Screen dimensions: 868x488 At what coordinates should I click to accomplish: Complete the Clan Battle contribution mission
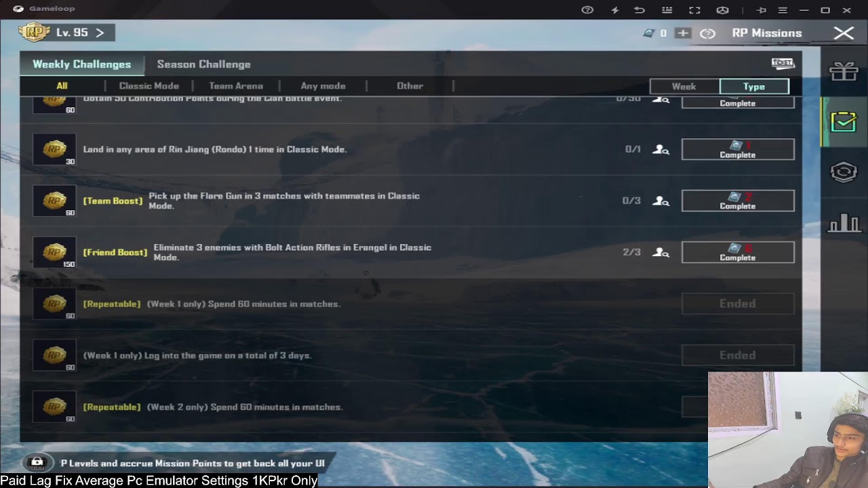point(738,102)
